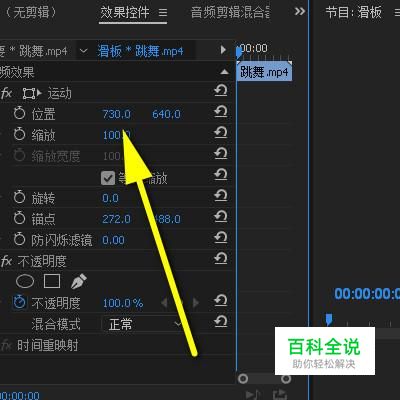Reset the 不透明度 percentage value
The width and height of the screenshot is (400, 400).
coord(221,301)
